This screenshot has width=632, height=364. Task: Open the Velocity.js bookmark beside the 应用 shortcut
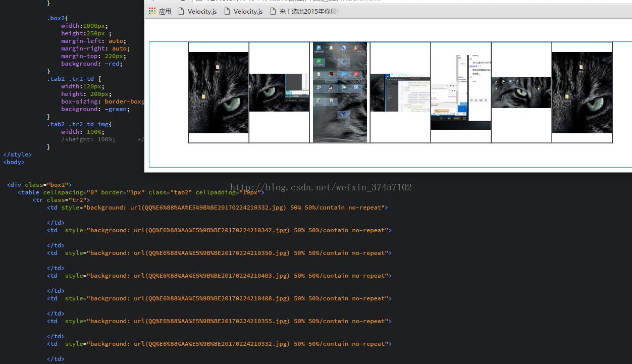click(x=197, y=11)
